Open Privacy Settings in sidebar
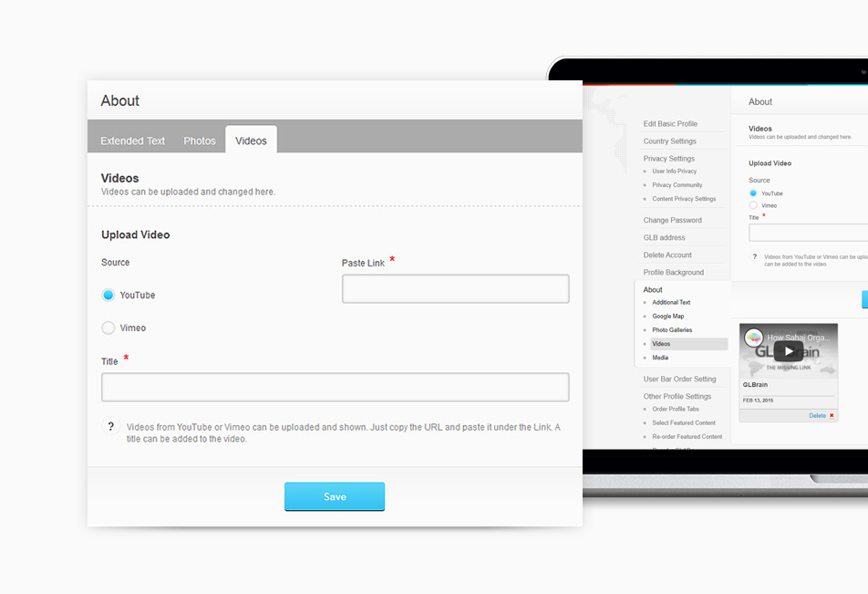 coord(669,159)
